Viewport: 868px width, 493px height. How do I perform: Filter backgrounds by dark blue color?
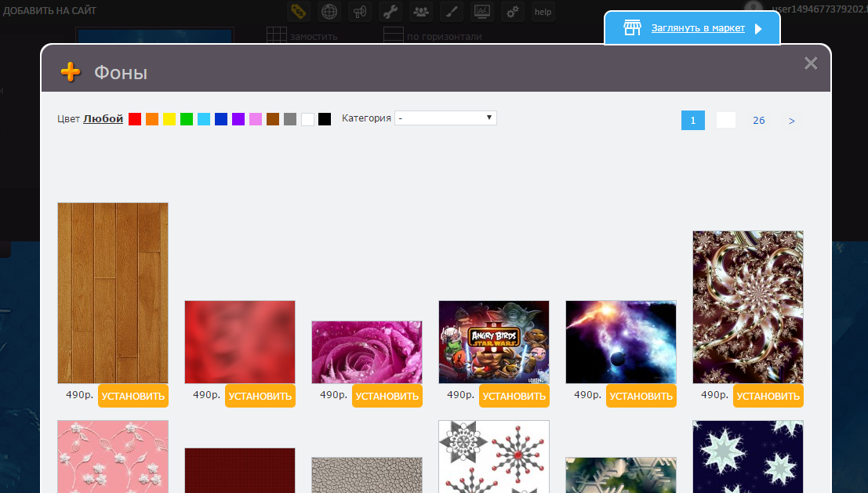(x=221, y=119)
